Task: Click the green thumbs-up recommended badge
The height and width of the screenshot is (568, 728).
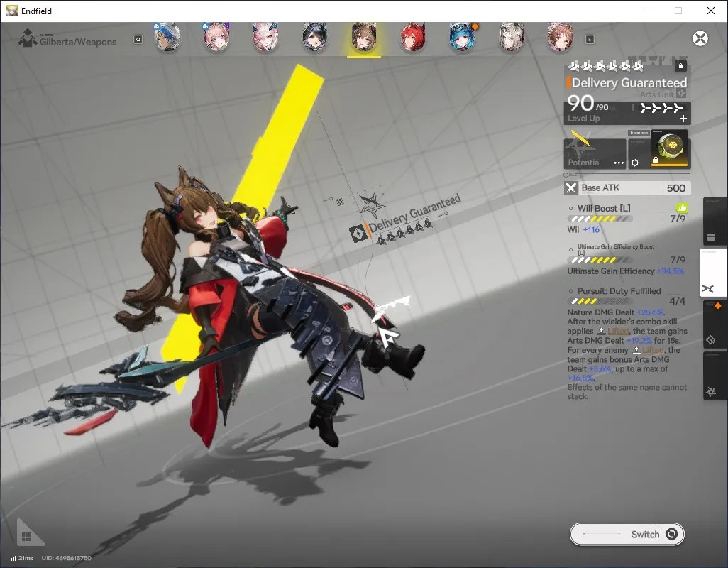Action: pyautogui.click(x=682, y=208)
